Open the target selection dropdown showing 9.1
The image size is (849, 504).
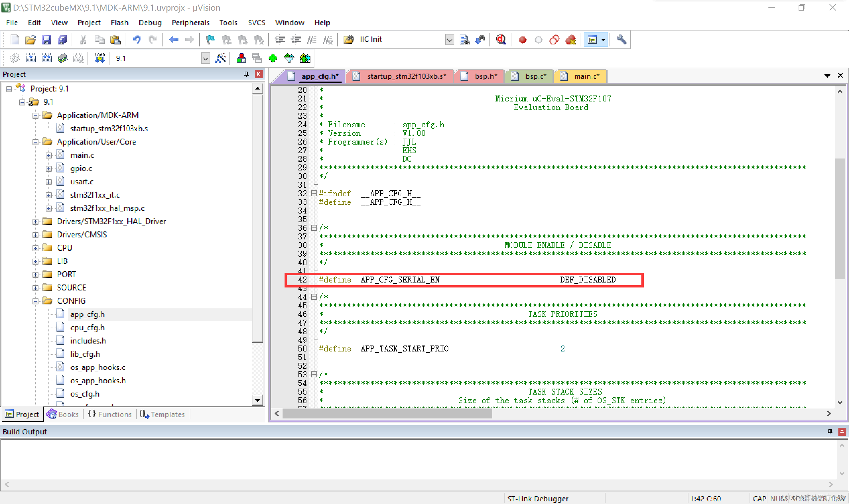point(205,58)
